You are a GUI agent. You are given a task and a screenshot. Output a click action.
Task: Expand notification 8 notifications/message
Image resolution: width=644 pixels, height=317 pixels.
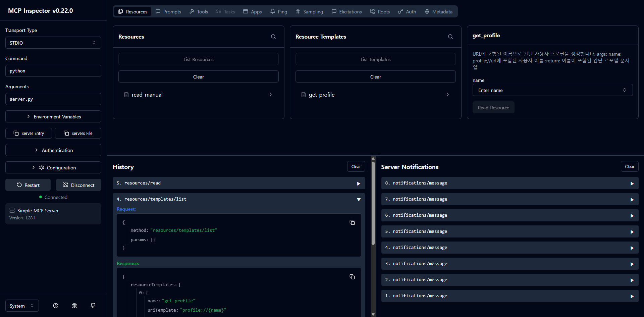pos(510,183)
